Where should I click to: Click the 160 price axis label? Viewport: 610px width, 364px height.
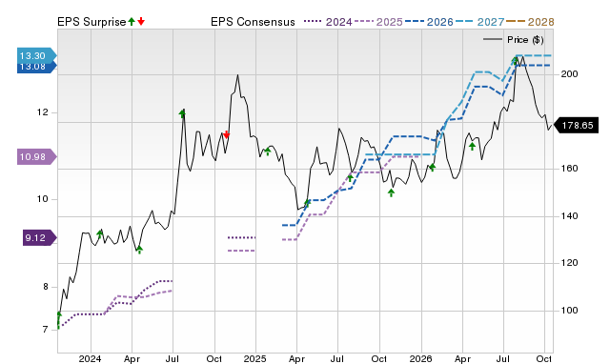point(569,169)
